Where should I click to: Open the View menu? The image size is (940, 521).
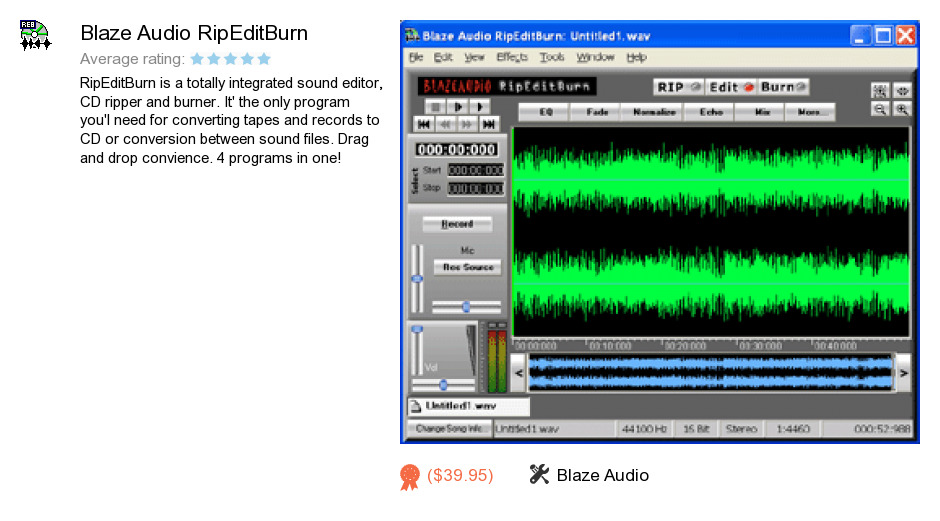[x=474, y=58]
